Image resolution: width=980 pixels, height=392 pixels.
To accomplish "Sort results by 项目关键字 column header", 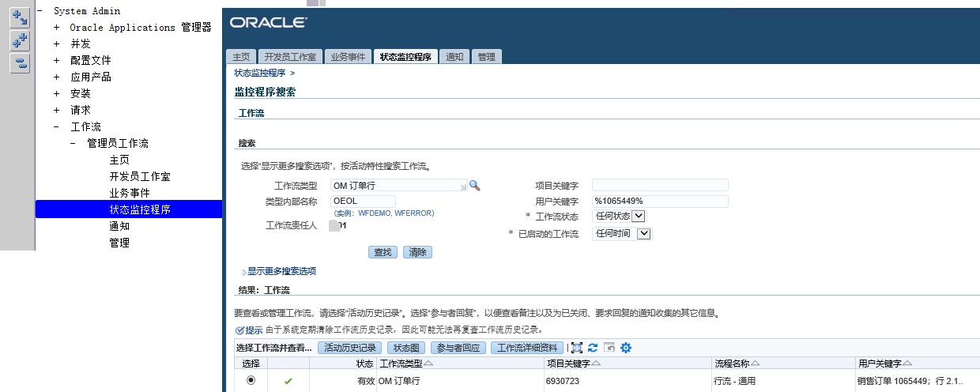I will [x=567, y=364].
